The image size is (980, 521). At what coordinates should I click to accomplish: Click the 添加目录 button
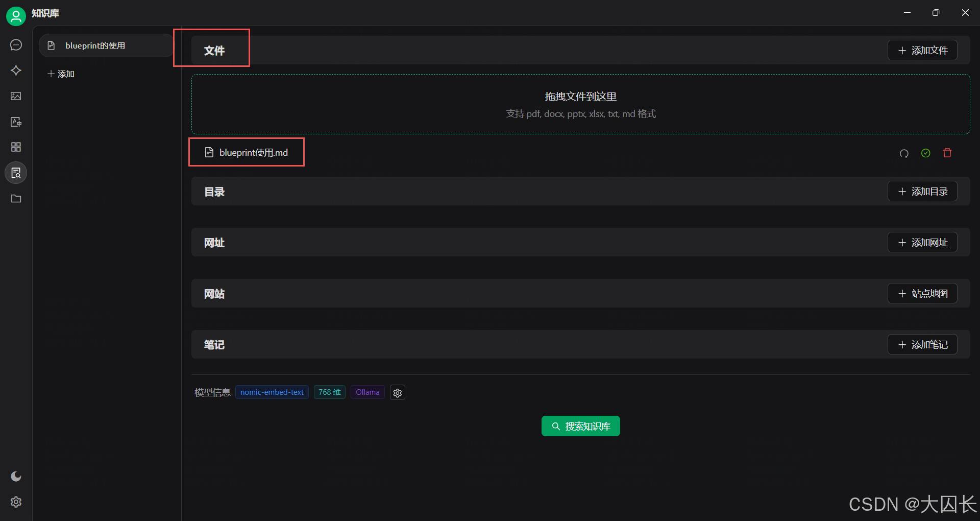(x=922, y=192)
